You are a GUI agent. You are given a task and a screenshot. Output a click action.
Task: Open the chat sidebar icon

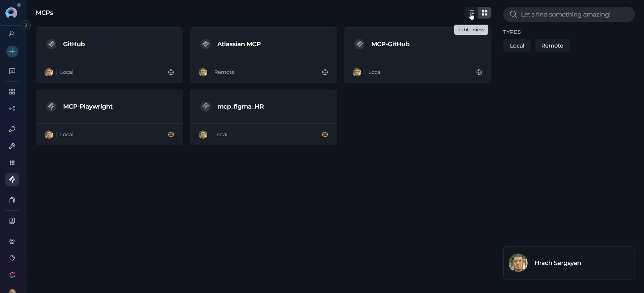pyautogui.click(x=12, y=71)
